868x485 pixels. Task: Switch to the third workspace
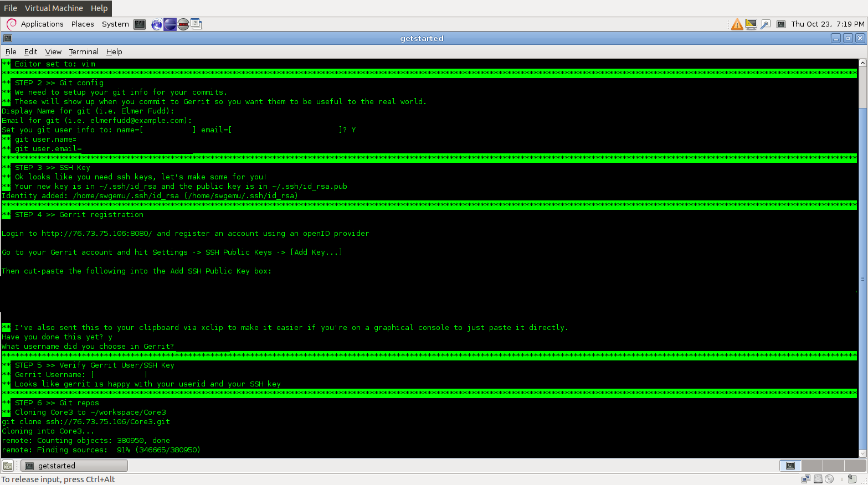pos(833,466)
